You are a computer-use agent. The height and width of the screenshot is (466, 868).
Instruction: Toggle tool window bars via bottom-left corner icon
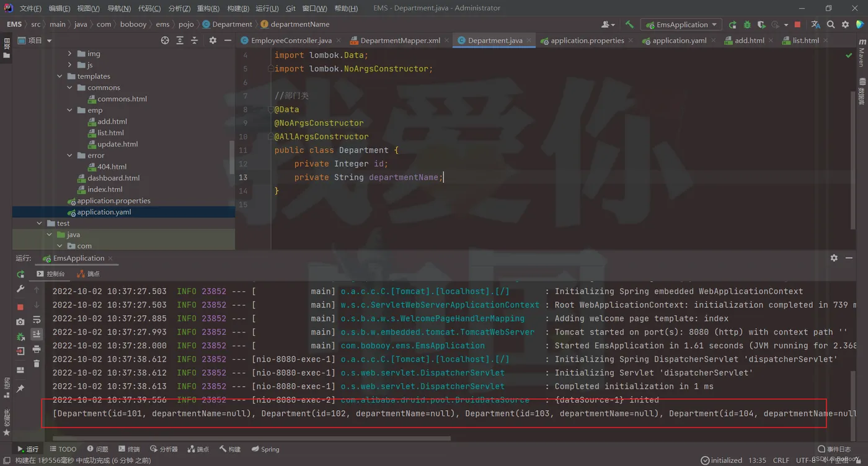pos(6,460)
